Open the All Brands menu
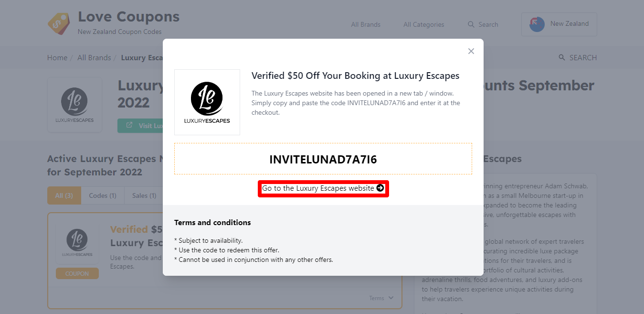The width and height of the screenshot is (644, 314). coord(366,24)
